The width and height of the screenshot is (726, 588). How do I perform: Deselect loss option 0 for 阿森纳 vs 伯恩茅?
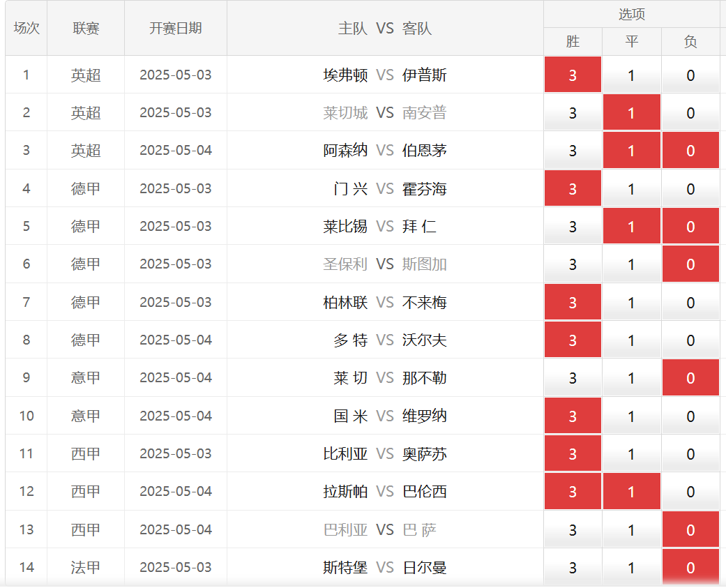point(690,151)
